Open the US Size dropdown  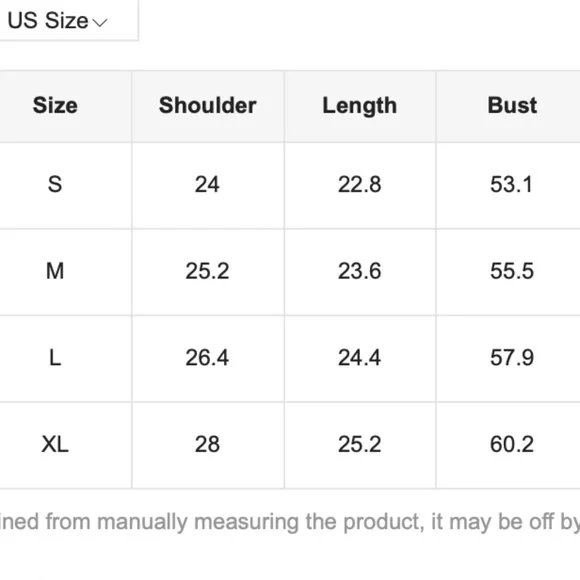[x=69, y=20]
